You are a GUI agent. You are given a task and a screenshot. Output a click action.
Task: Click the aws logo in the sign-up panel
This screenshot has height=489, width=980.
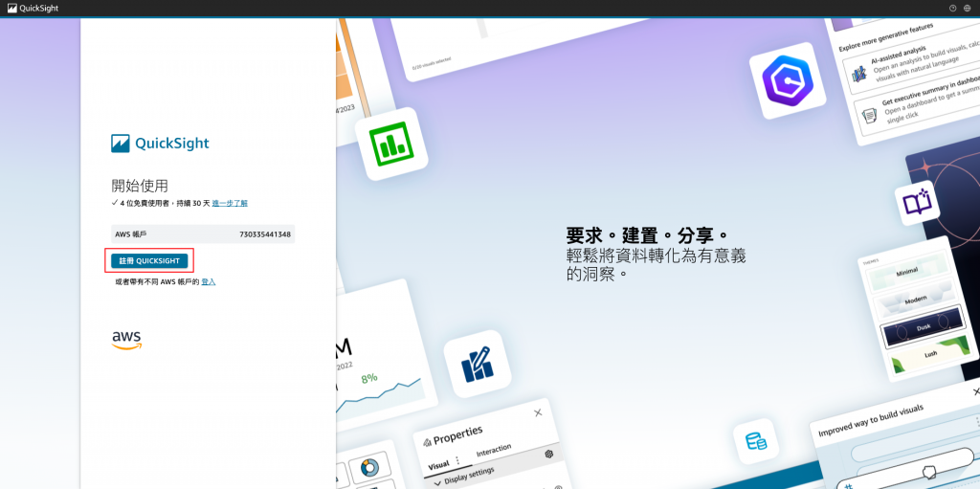[127, 340]
